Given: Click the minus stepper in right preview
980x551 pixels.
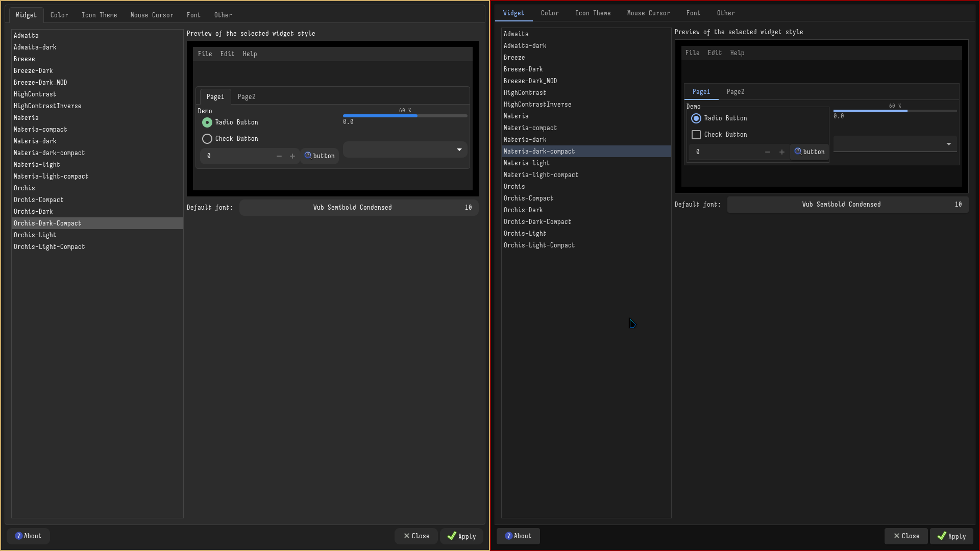Looking at the screenshot, I should [768, 152].
